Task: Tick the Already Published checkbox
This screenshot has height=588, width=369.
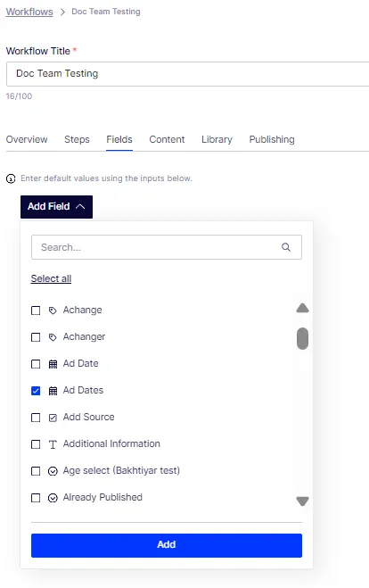Action: (36, 498)
